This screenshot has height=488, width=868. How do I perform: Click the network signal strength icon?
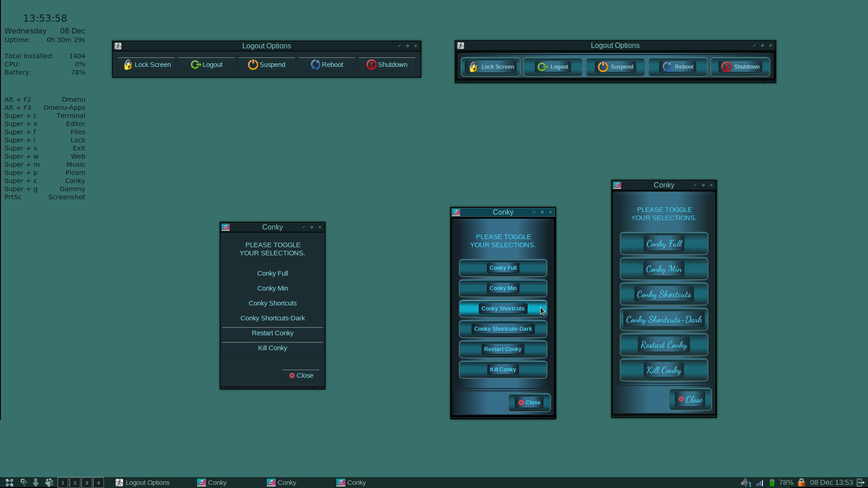(x=760, y=483)
